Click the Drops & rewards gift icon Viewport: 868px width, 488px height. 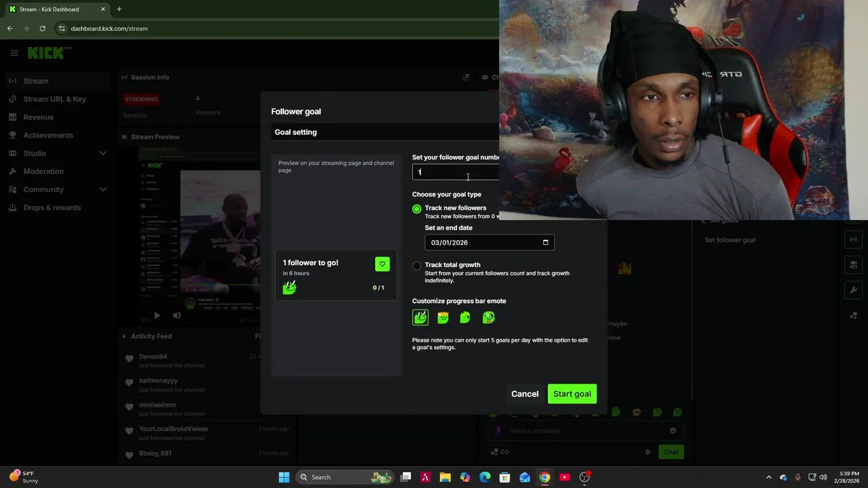coord(13,207)
